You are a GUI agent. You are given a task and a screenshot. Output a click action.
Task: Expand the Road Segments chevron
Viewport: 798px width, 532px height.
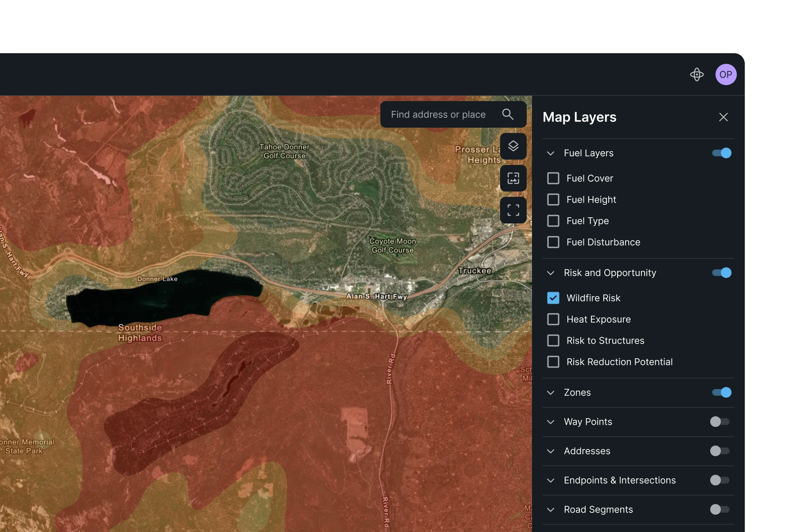551,509
